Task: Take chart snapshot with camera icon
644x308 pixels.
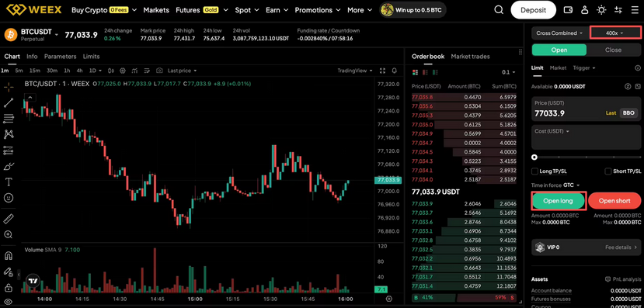Action: [x=159, y=71]
